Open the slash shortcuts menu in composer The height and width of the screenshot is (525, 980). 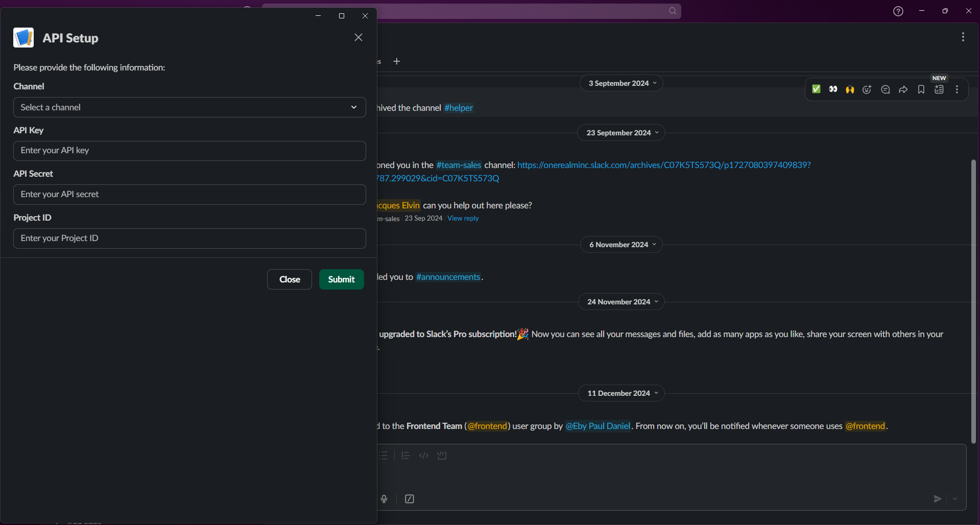[410, 499]
